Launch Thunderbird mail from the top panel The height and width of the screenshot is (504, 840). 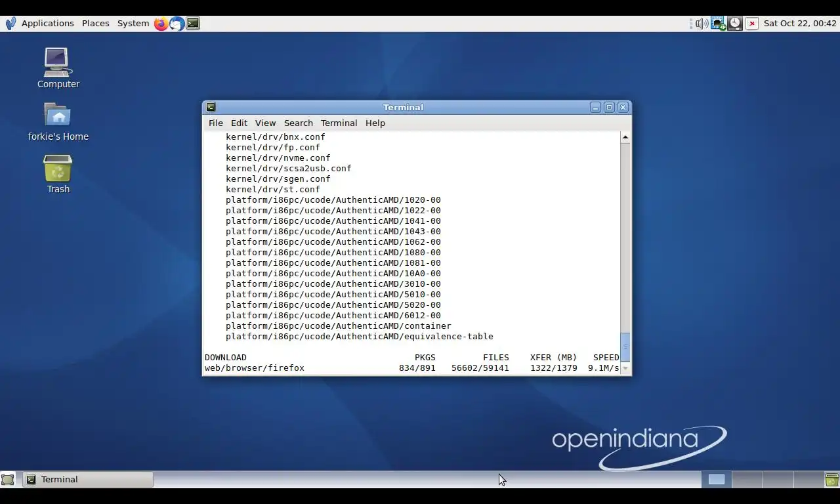pyautogui.click(x=177, y=24)
